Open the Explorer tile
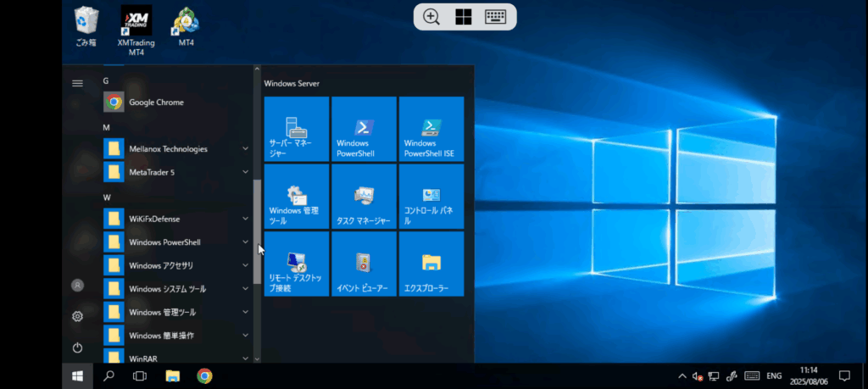Viewport: 868px width, 389px height. (431, 264)
